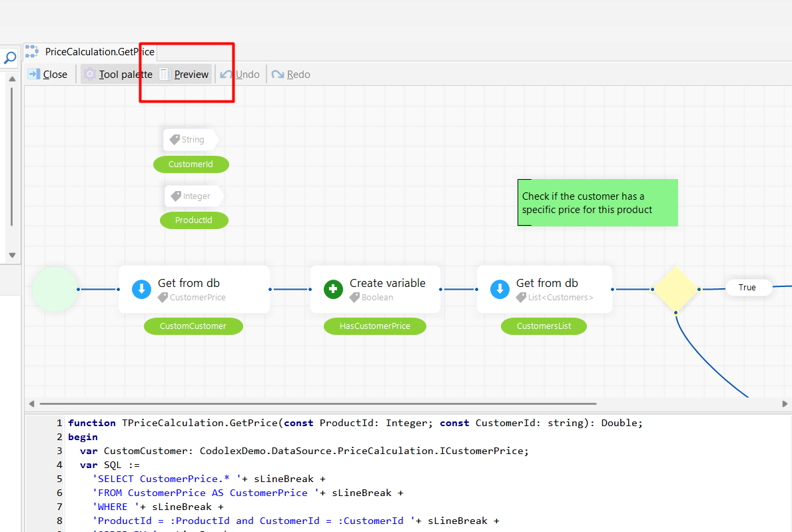Click download icon on List<Customers> node
This screenshot has width=792, height=532.
pos(500,289)
